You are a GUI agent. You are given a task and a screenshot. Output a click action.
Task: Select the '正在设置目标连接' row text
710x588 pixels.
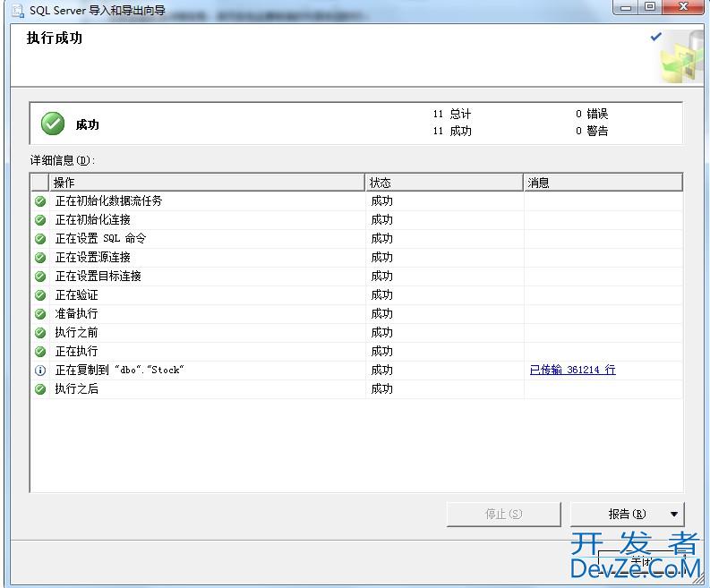[98, 277]
